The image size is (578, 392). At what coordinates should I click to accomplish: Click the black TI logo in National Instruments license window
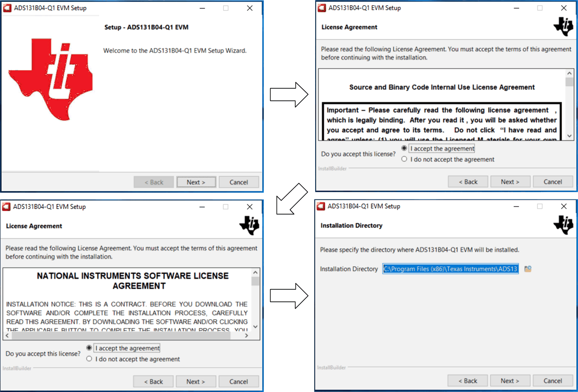249,226
